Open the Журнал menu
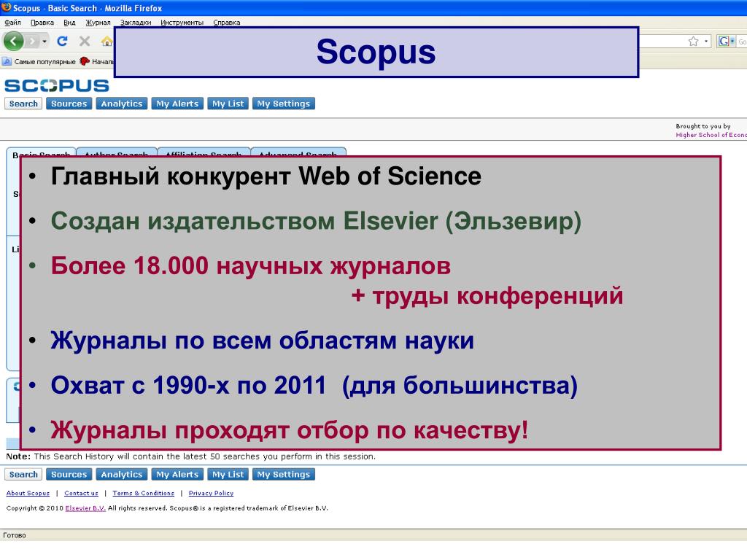Viewport: 747px width, 560px height. [x=98, y=23]
